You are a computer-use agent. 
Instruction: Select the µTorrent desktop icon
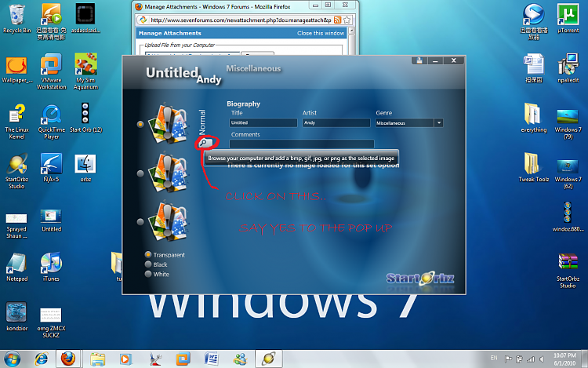coord(568,18)
